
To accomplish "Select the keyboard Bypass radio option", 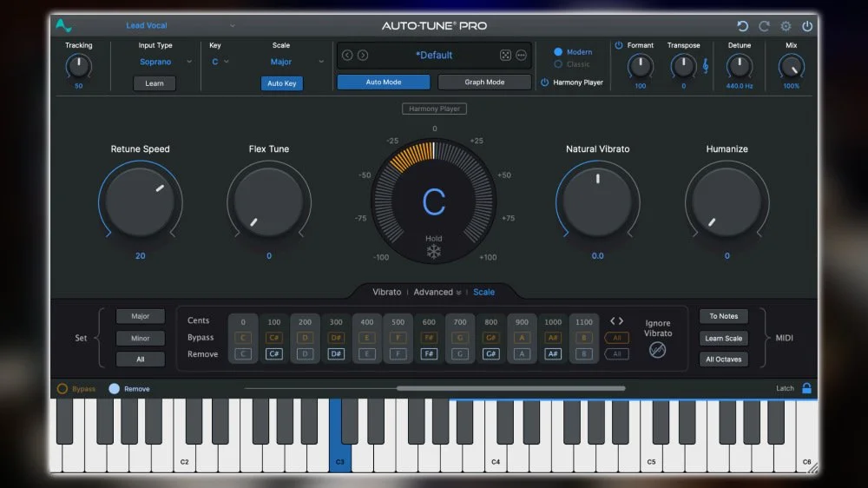I will coord(62,389).
